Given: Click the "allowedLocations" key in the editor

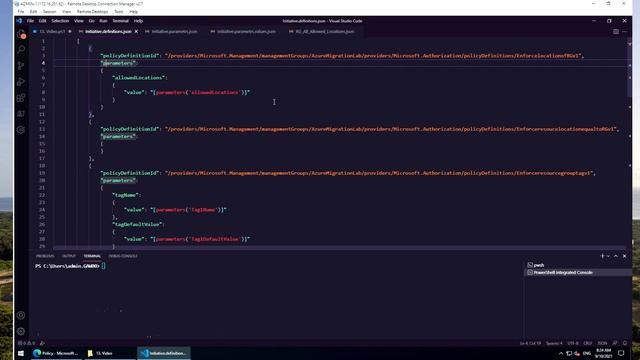Looking at the screenshot, I should coord(139,78).
